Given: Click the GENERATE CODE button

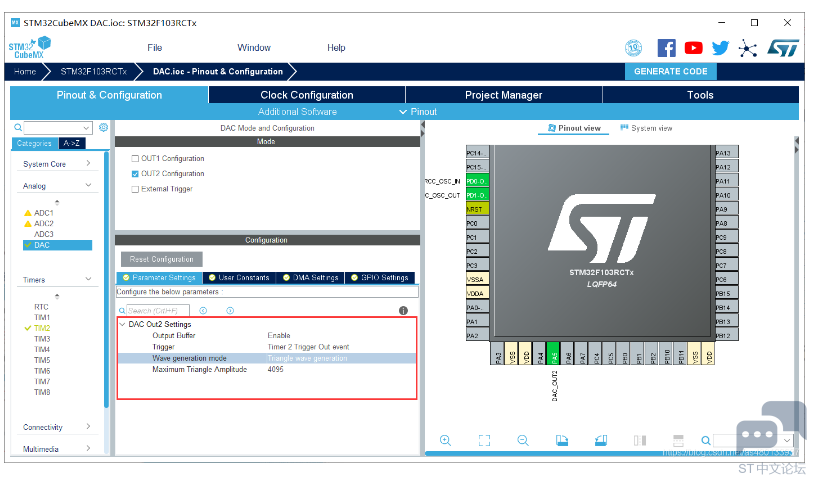Looking at the screenshot, I should point(671,71).
